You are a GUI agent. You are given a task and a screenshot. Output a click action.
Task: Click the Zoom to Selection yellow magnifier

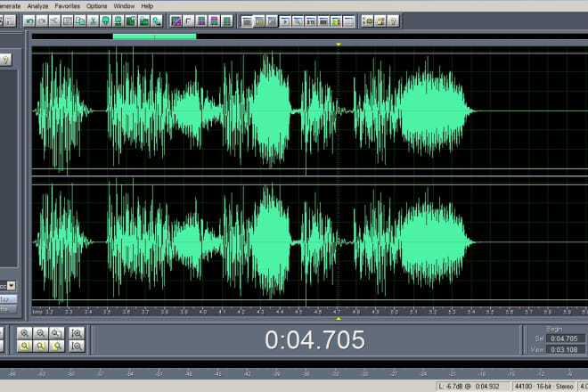[x=25, y=346]
